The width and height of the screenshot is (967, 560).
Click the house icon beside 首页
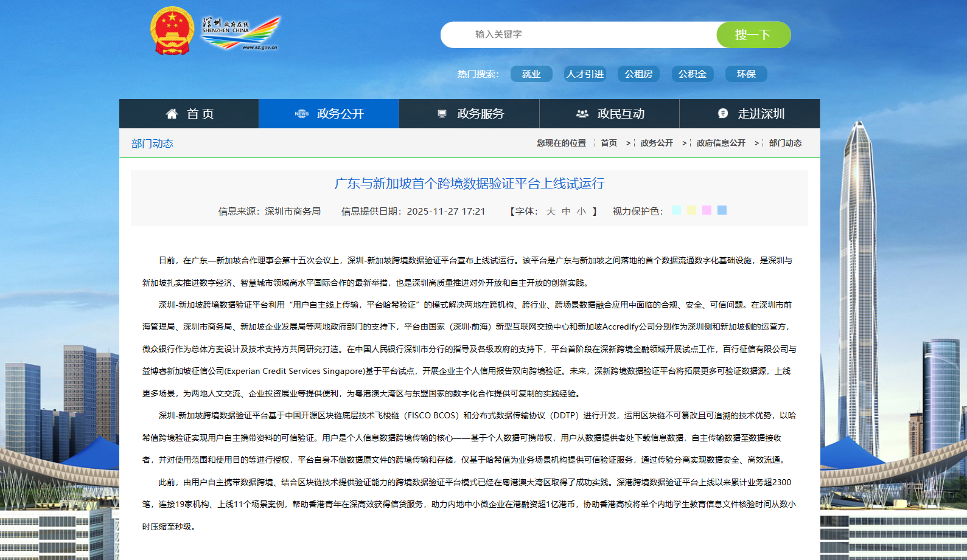click(172, 114)
